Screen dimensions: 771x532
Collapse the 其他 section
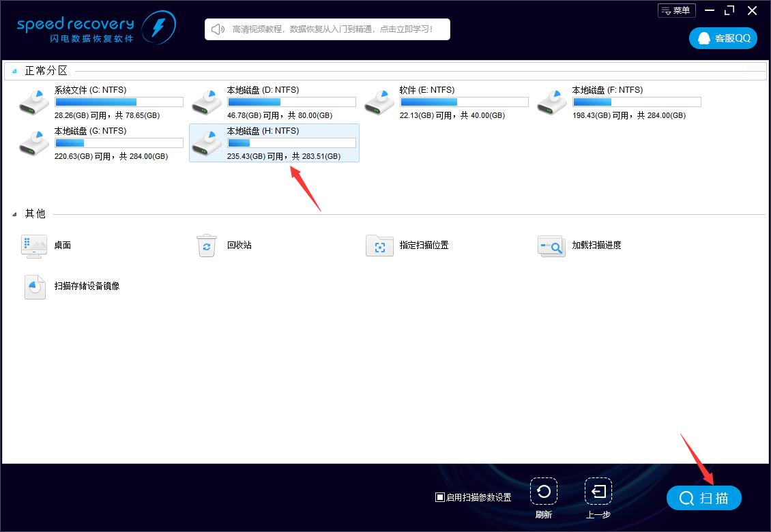[x=15, y=214]
